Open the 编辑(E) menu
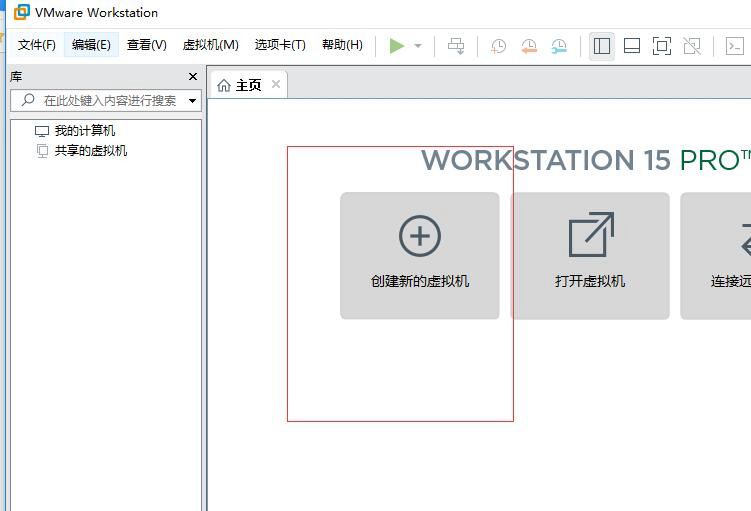 pyautogui.click(x=91, y=45)
